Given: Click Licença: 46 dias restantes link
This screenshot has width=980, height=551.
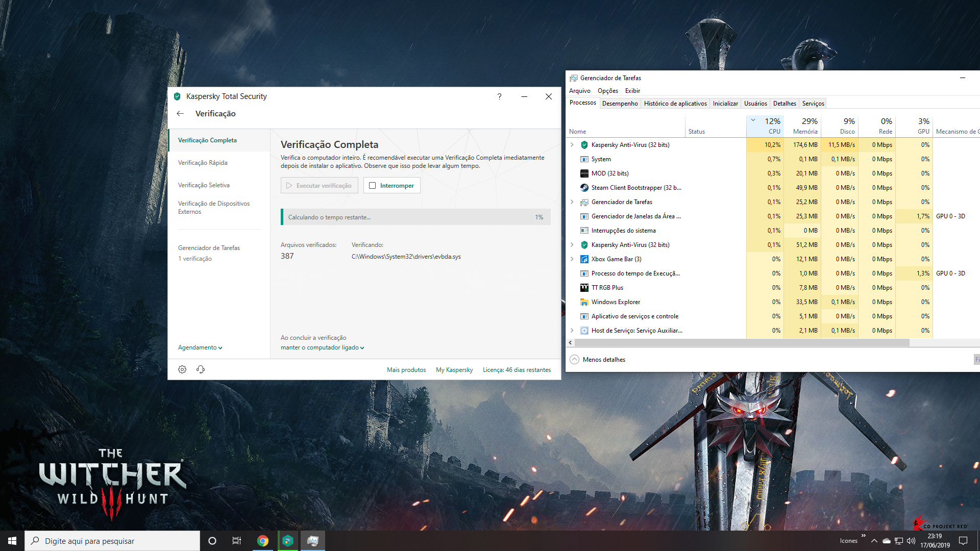Looking at the screenshot, I should [517, 370].
